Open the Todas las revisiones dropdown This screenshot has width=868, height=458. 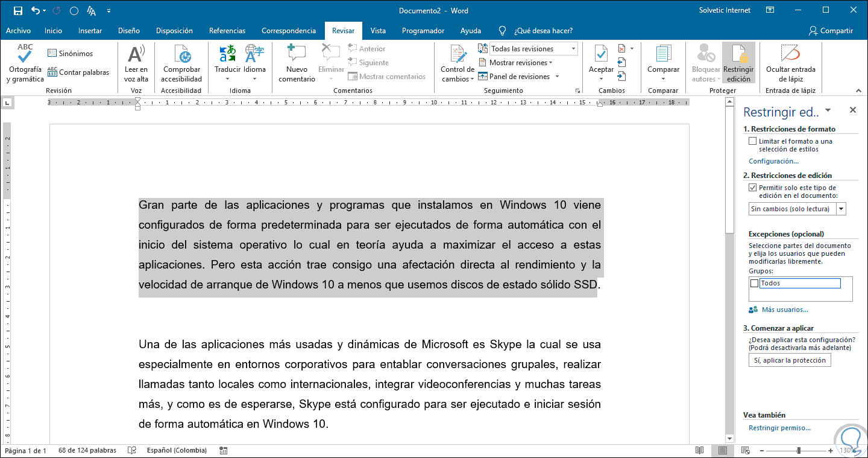tap(573, 48)
